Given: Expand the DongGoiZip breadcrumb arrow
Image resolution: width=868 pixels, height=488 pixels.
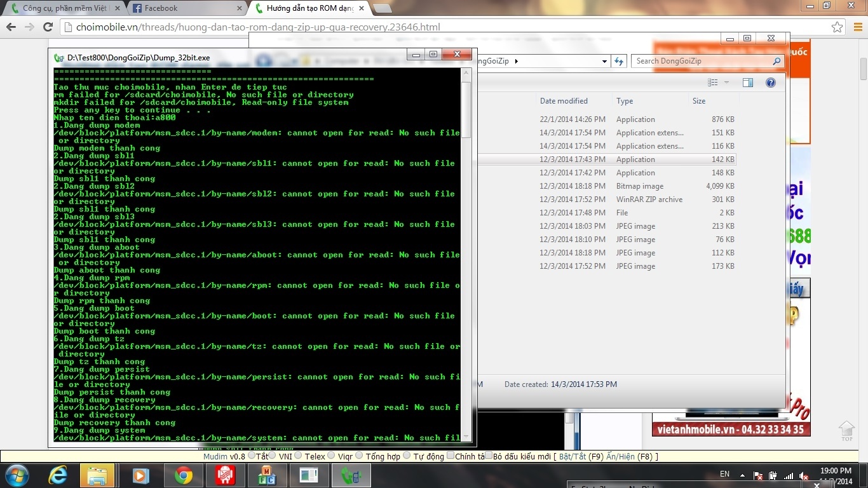Looking at the screenshot, I should pyautogui.click(x=516, y=62).
